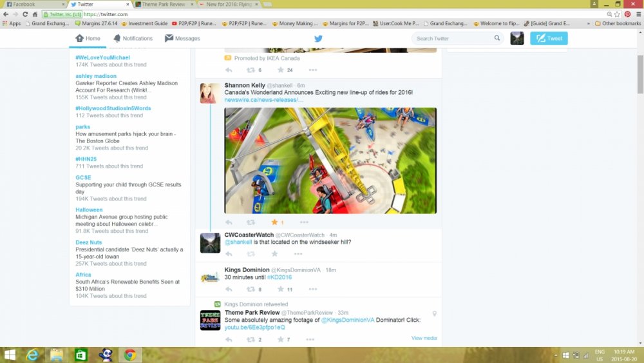Screen dimensions: 644x363
Task: Click browser back arrow button
Action: (x=6, y=14)
